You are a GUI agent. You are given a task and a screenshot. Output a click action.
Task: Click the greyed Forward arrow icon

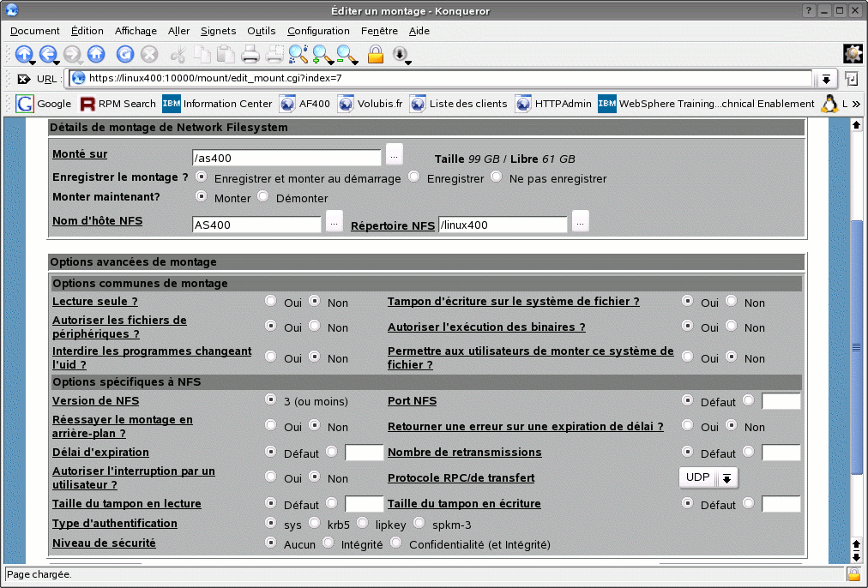72,54
